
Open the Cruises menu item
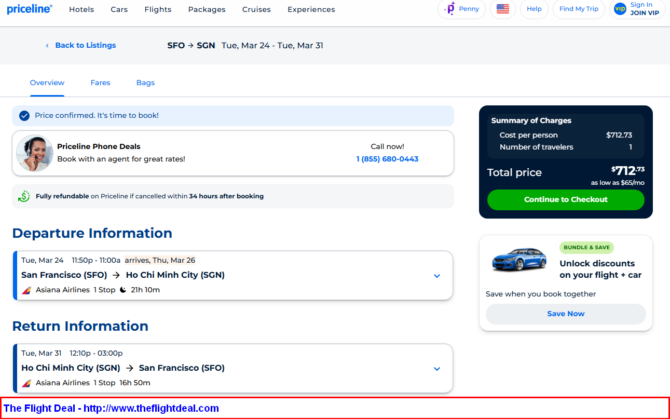(x=256, y=9)
